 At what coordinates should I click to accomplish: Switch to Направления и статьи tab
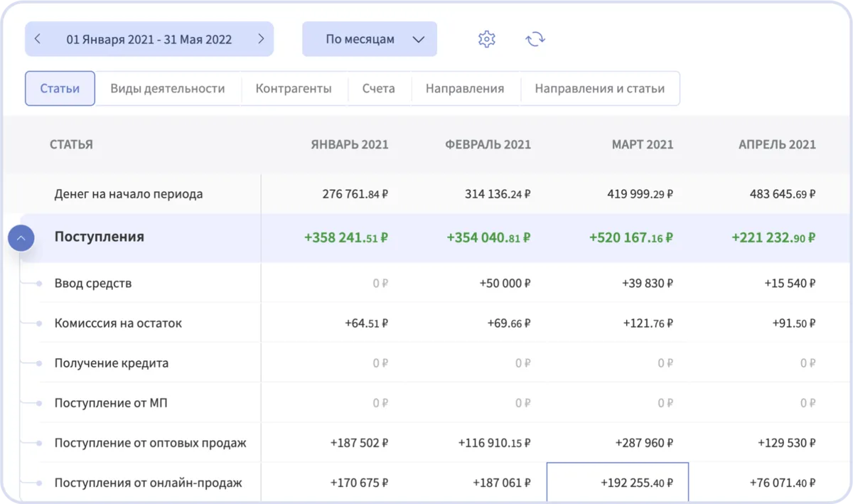600,89
